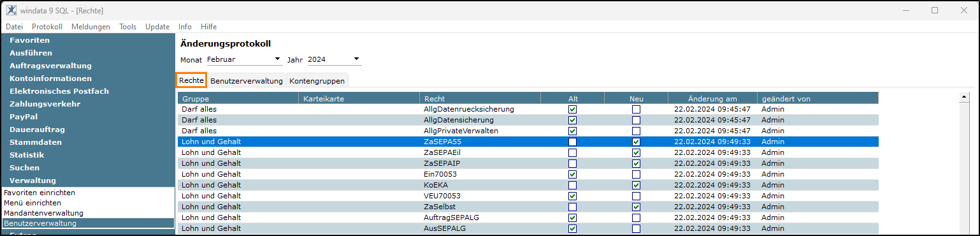The image size is (980, 236).
Task: Click the windata app icon in title bar
Action: click(11, 10)
